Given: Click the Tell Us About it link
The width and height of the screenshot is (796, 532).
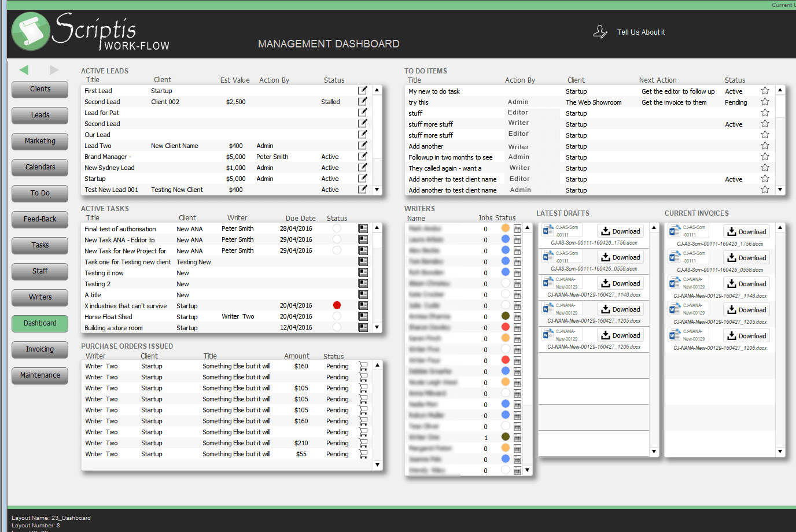Looking at the screenshot, I should (x=641, y=32).
